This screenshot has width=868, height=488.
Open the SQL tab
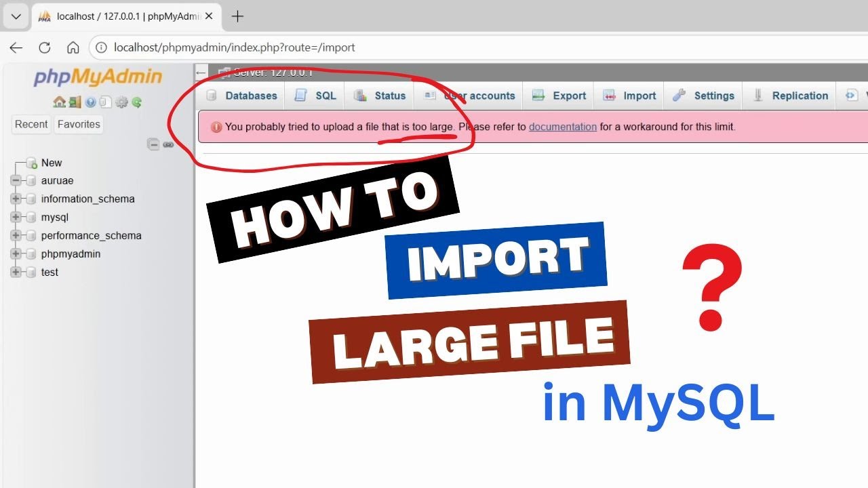point(315,96)
